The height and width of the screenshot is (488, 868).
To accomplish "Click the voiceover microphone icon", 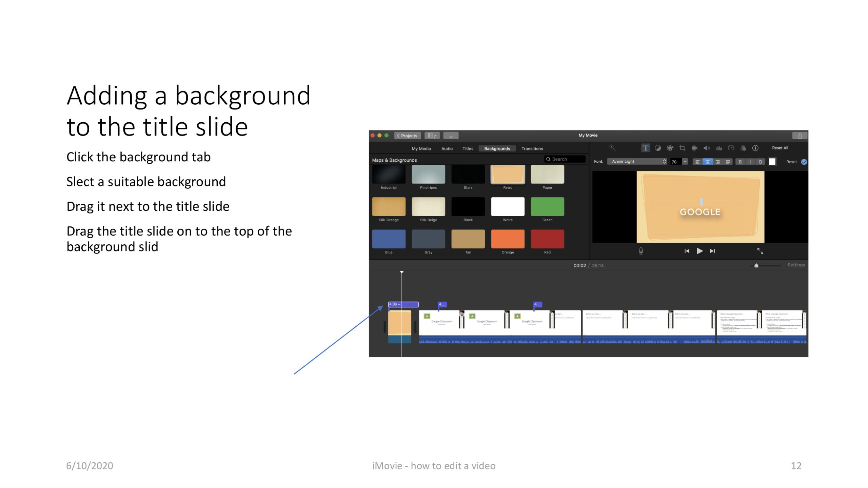I will click(x=641, y=251).
